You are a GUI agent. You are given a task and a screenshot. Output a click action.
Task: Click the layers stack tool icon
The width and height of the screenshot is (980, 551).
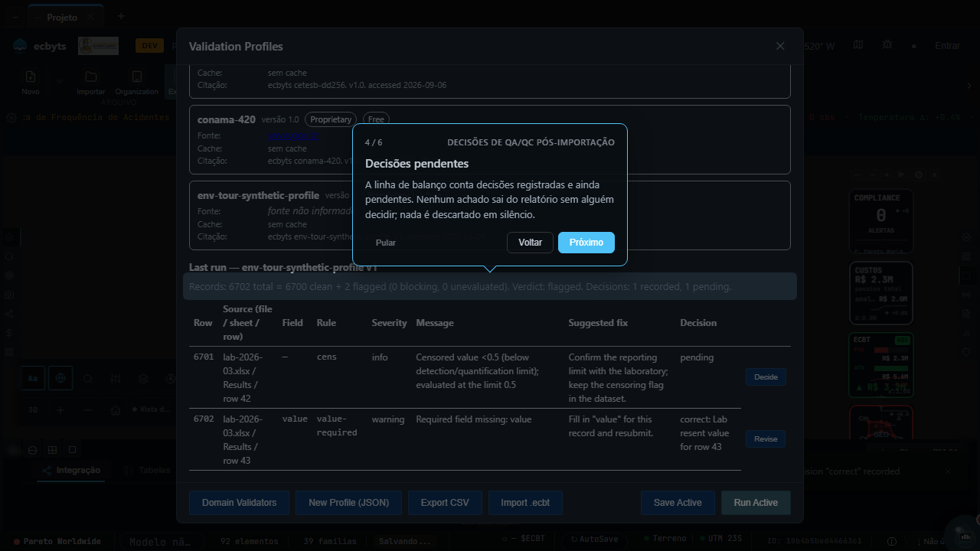point(143,378)
